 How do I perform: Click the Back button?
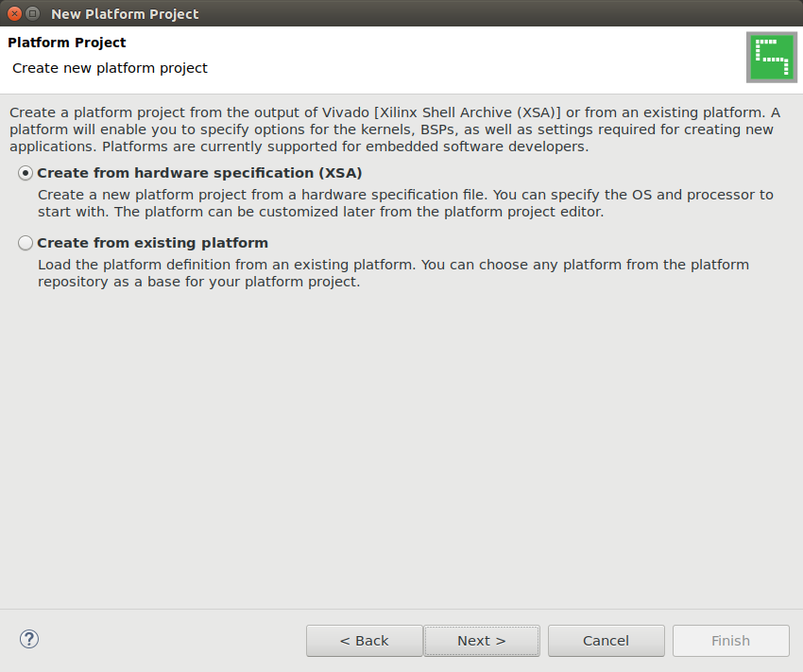point(364,640)
